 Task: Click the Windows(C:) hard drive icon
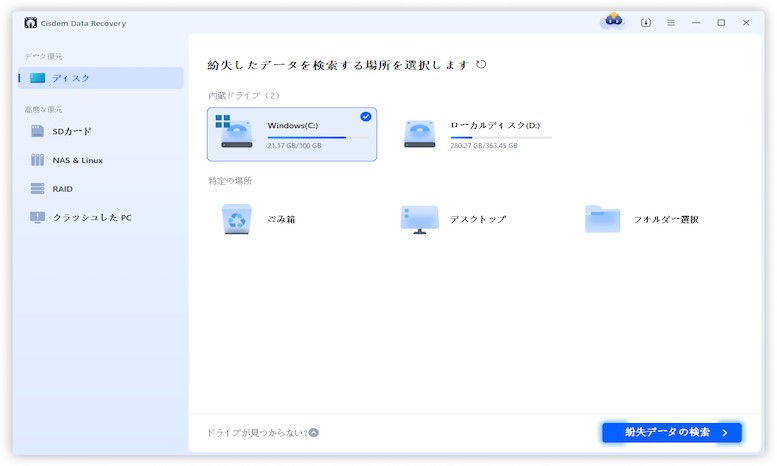236,132
